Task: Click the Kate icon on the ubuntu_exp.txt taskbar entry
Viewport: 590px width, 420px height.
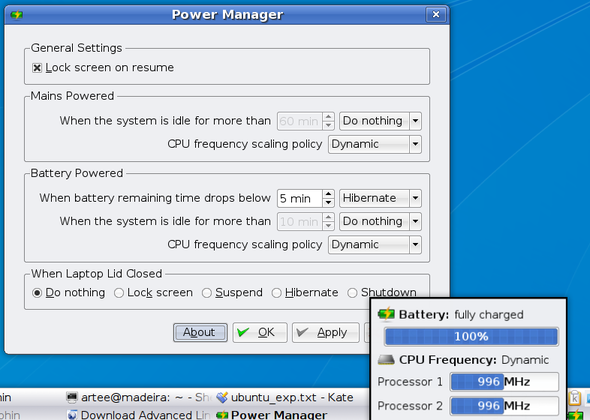Action: [x=222, y=397]
